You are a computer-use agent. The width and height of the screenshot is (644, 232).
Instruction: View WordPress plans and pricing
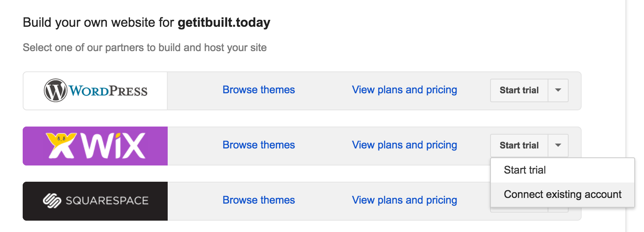[x=404, y=90]
